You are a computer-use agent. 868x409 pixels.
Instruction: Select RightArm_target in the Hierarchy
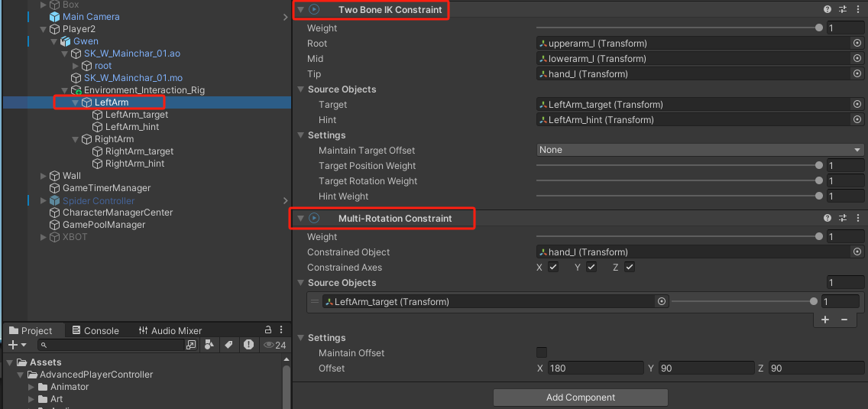tap(139, 151)
